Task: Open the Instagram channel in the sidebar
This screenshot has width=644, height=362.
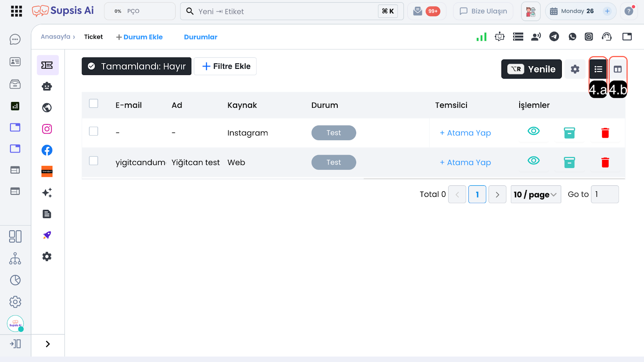Action: (47, 129)
